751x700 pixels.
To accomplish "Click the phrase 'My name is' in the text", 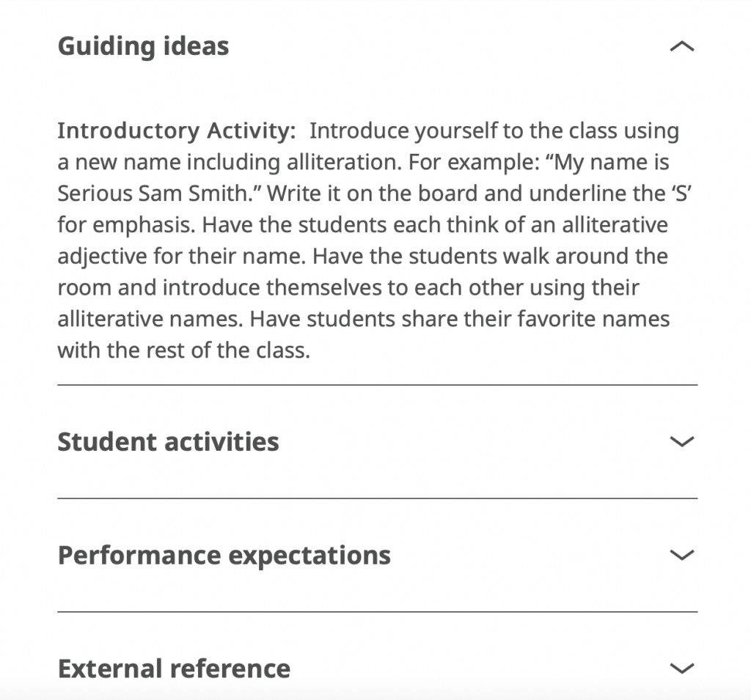I will tap(612, 162).
